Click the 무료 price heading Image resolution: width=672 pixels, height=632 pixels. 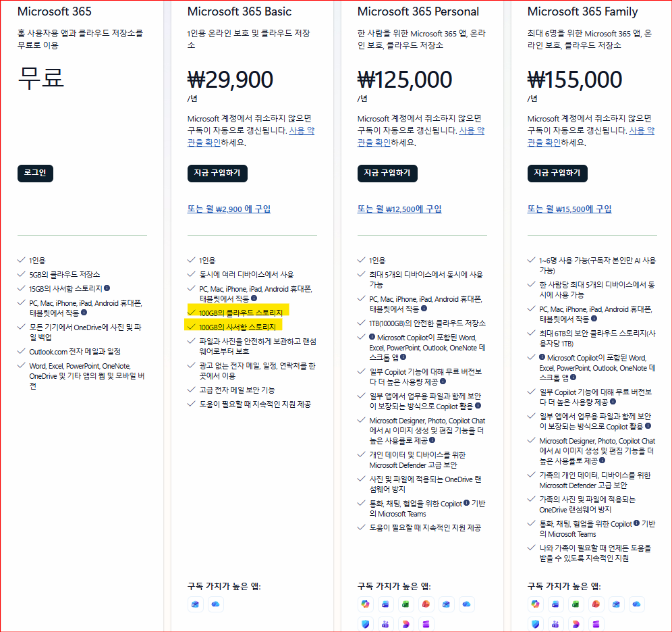click(40, 78)
